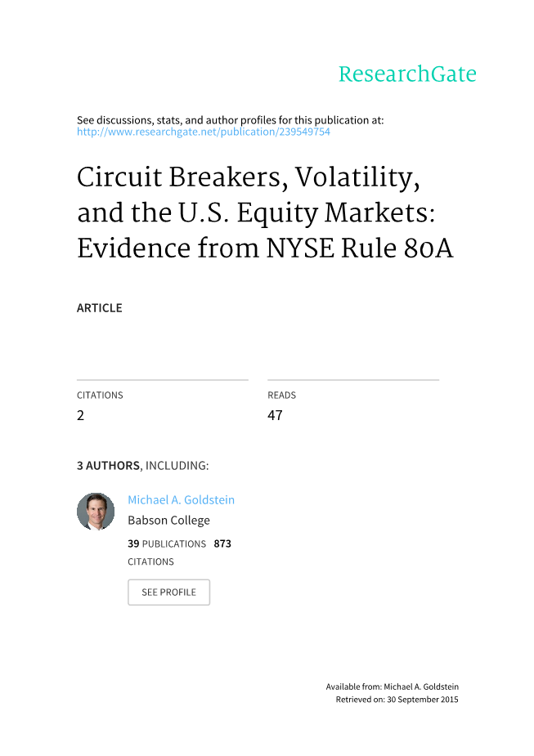Viewport: 534px width, 756px height.
Task: Click the Available from: Michael A. Goldstein line
Action: [393, 687]
